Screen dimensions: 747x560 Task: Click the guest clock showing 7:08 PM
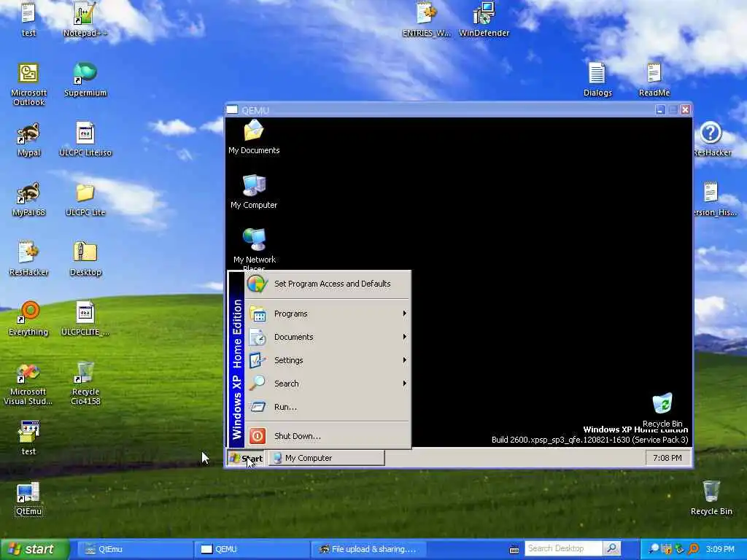tap(667, 458)
